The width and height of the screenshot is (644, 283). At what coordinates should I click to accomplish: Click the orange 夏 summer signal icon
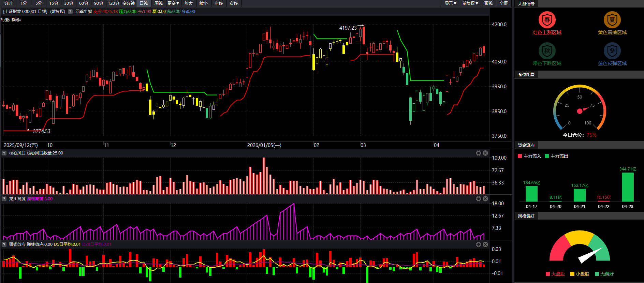pos(612,20)
